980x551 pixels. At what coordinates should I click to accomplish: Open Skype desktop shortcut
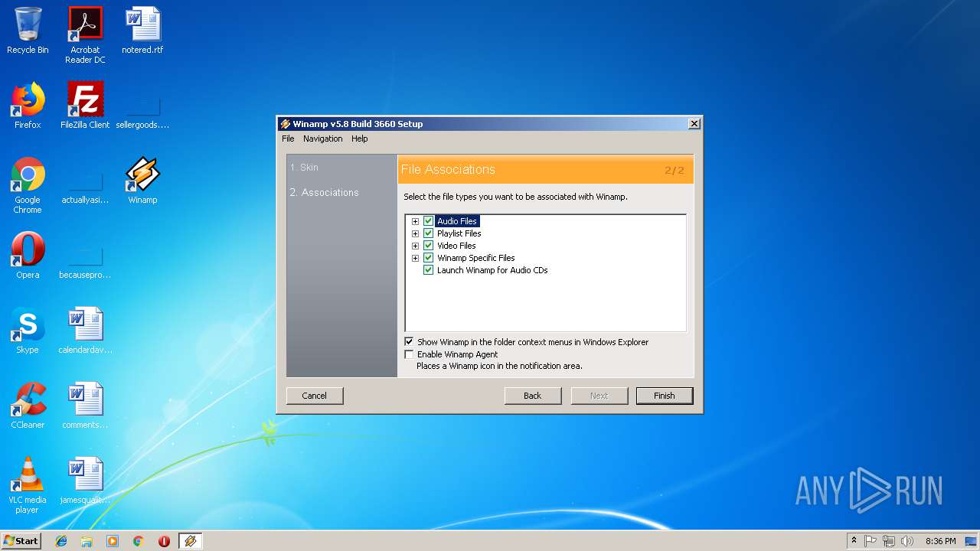click(28, 331)
